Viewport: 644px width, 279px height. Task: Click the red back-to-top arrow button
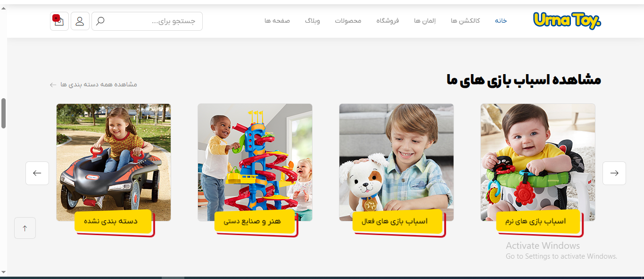pyautogui.click(x=25, y=228)
